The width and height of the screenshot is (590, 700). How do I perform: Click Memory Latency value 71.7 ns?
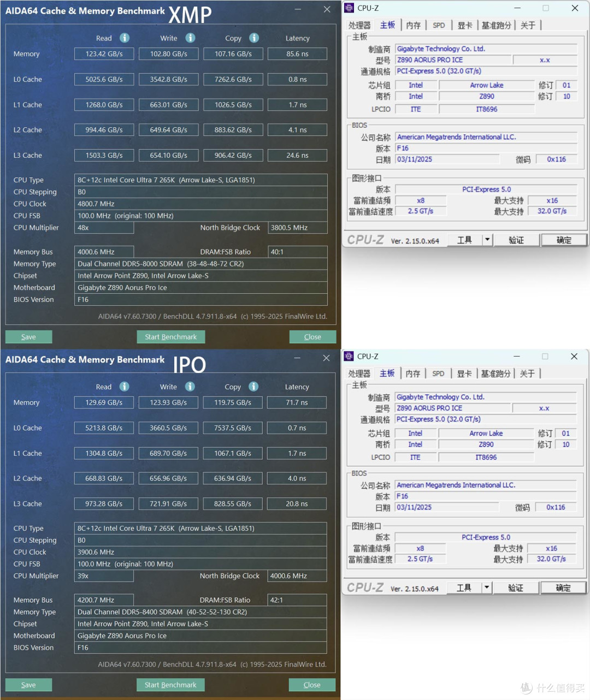point(297,402)
